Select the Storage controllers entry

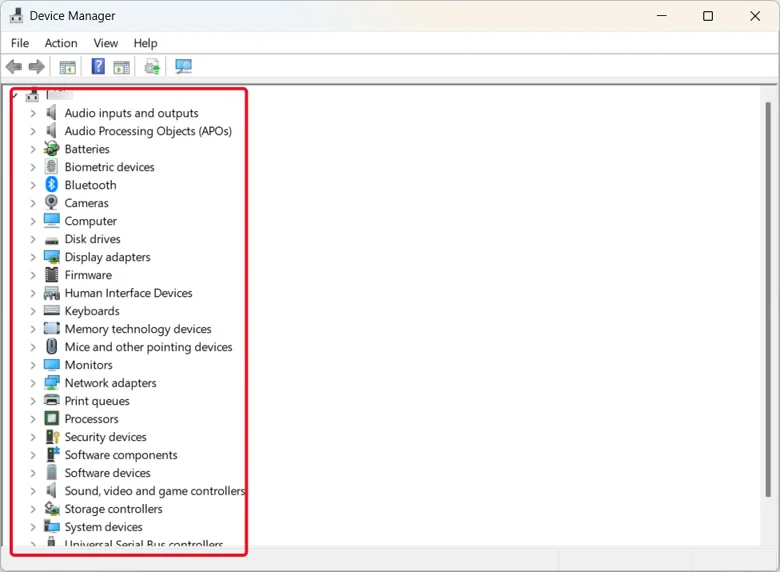[113, 509]
